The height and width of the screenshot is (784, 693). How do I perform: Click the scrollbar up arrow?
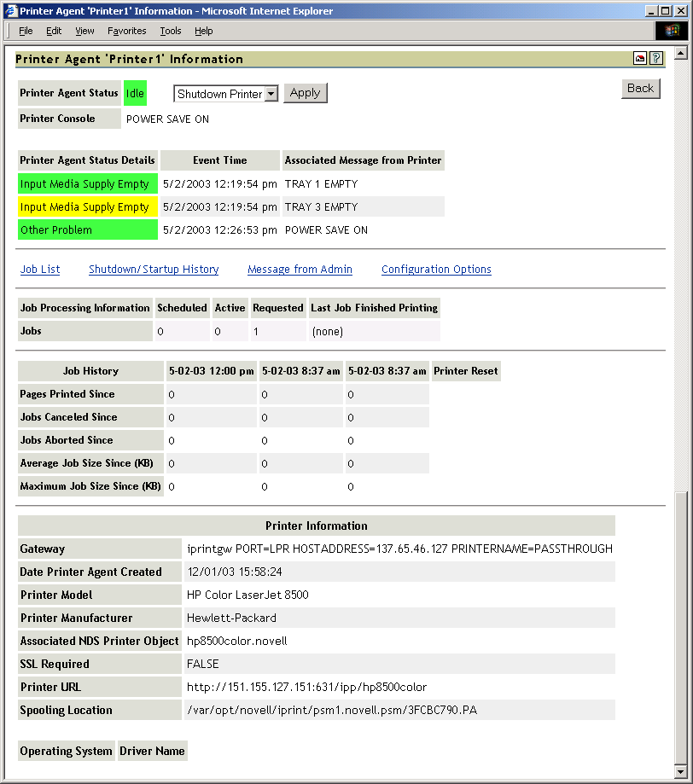click(x=681, y=52)
